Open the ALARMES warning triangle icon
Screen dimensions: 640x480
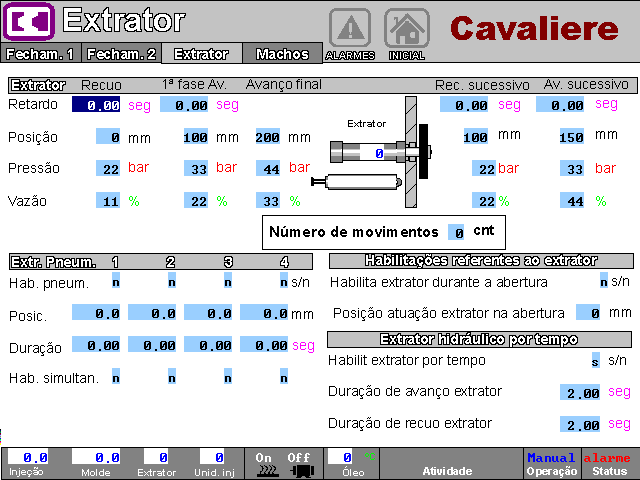350,28
